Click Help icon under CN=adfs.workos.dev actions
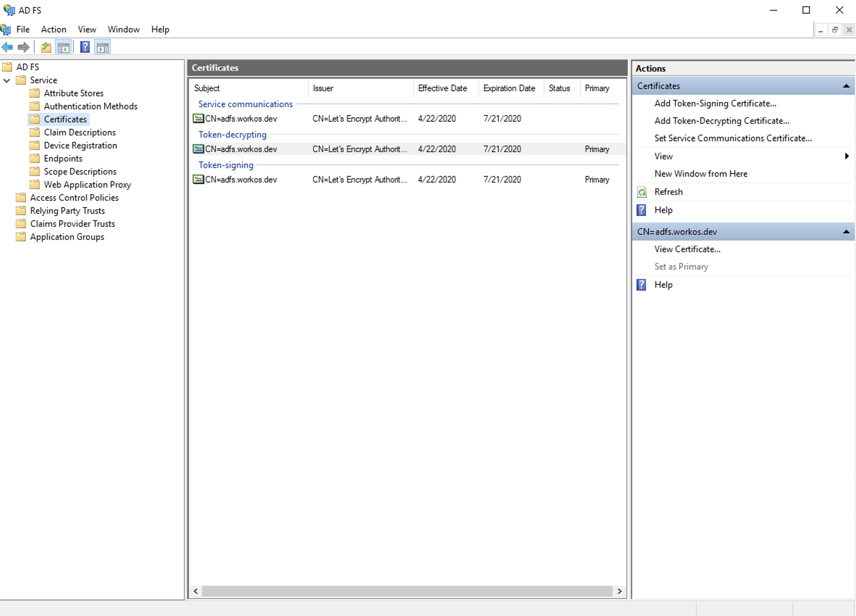 [642, 285]
